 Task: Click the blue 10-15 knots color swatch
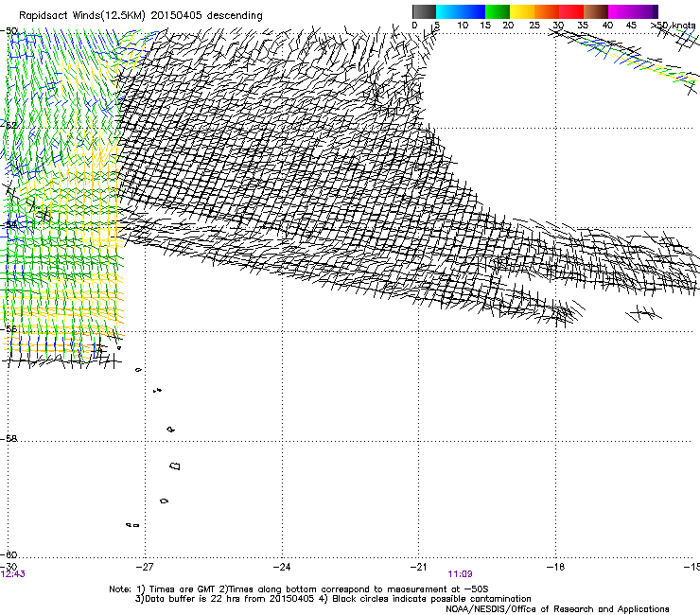(x=473, y=11)
